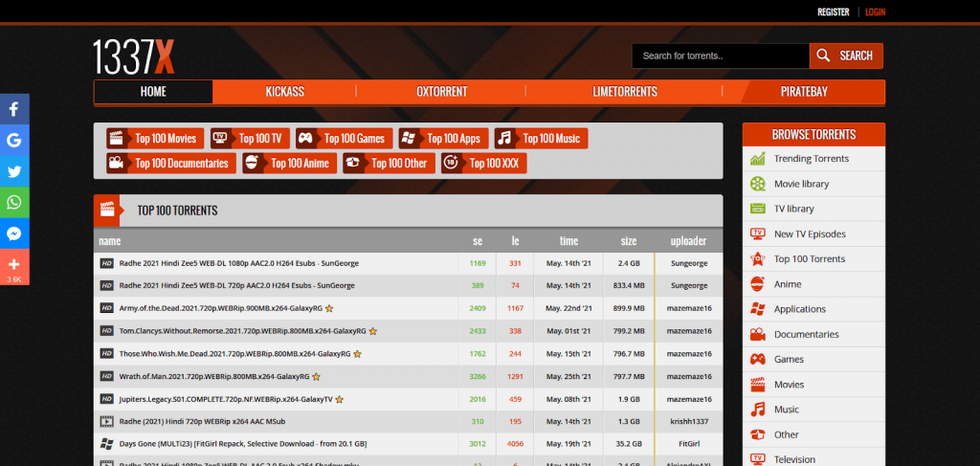Share via Messenger sidebar icon
Image resolution: width=980 pixels, height=466 pixels.
[14, 233]
